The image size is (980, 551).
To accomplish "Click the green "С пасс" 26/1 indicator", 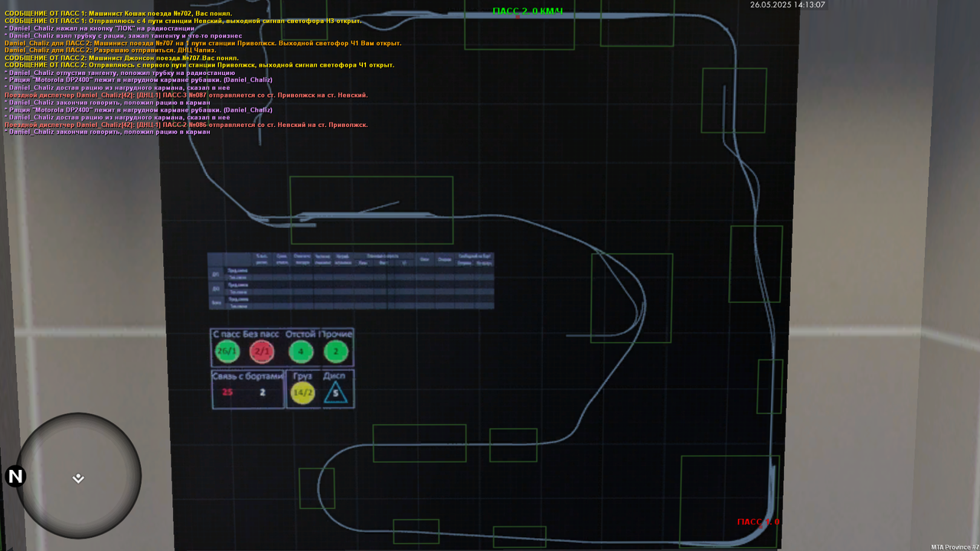I will click(x=227, y=352).
